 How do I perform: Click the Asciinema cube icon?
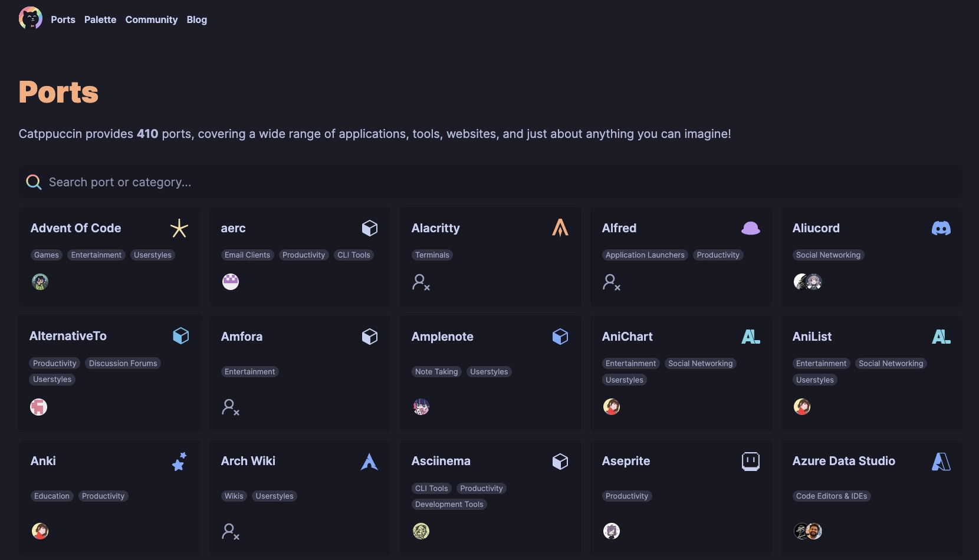(x=560, y=462)
